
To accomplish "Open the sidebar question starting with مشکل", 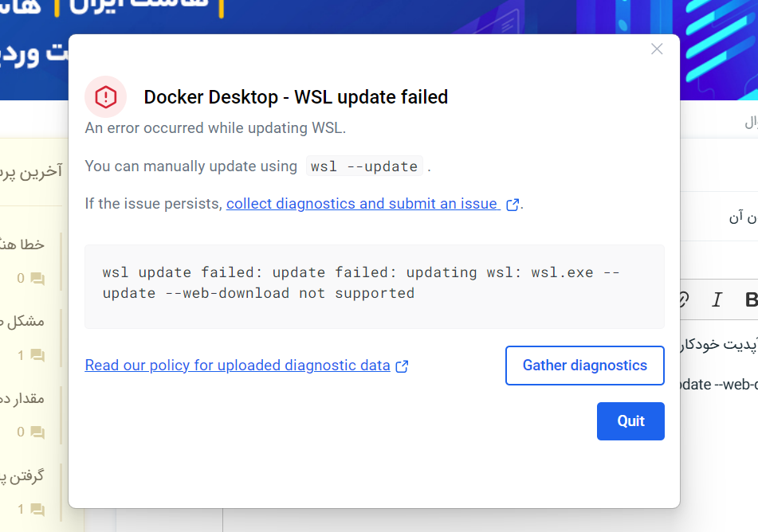I will coord(22,321).
